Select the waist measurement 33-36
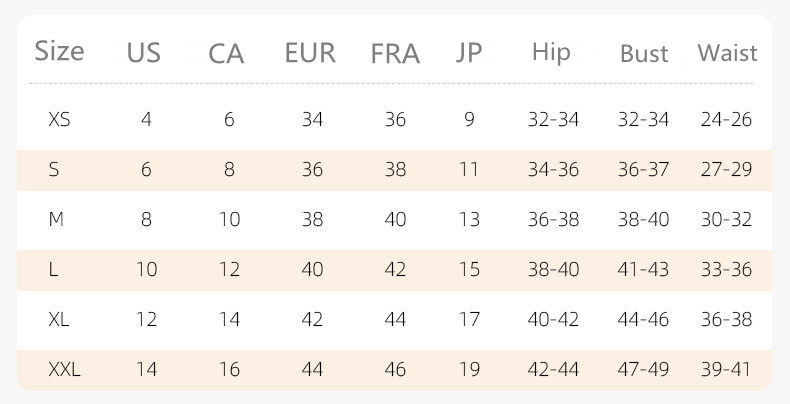Image resolution: width=790 pixels, height=404 pixels. tap(727, 270)
